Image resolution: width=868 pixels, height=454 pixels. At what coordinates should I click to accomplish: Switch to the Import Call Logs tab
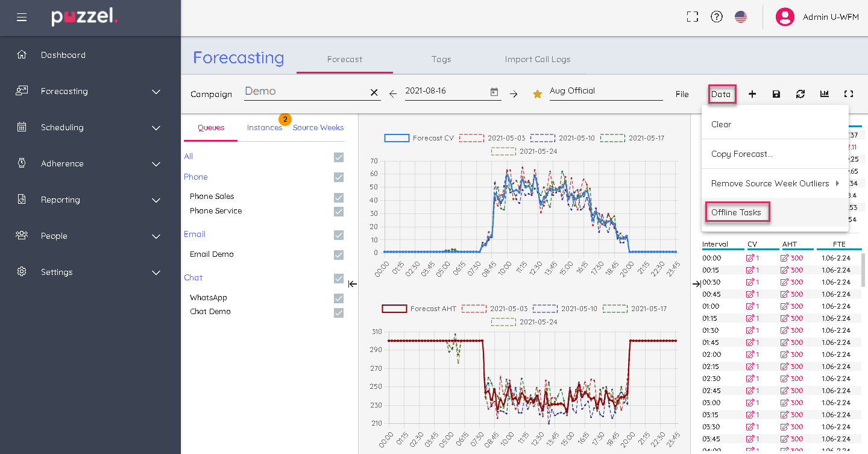[537, 59]
